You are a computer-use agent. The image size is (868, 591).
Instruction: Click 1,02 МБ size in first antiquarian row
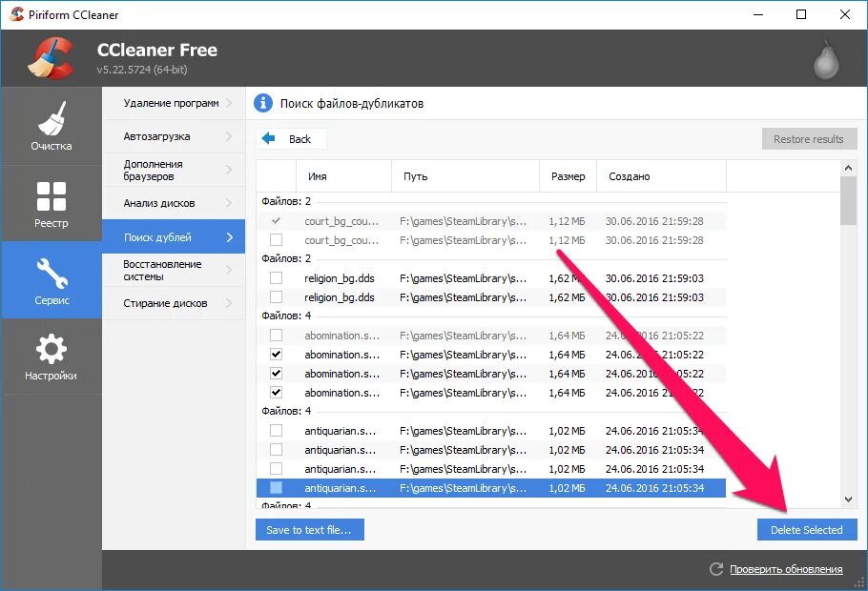(x=567, y=431)
